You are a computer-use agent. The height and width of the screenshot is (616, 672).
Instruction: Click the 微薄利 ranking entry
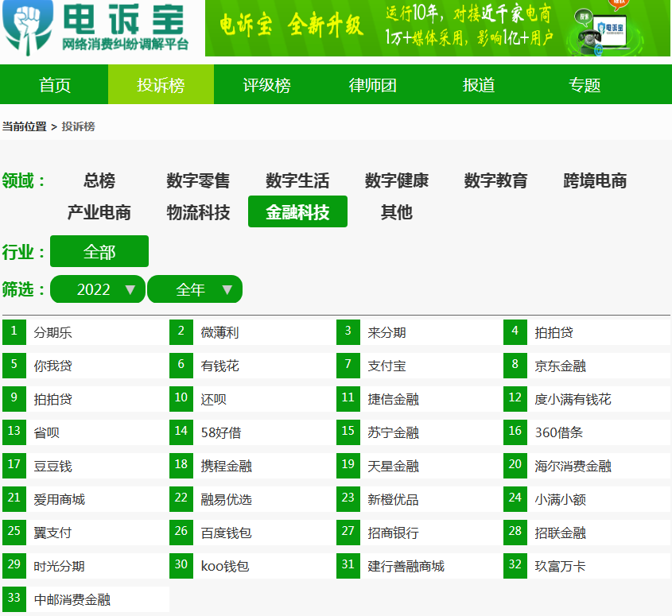click(253, 332)
